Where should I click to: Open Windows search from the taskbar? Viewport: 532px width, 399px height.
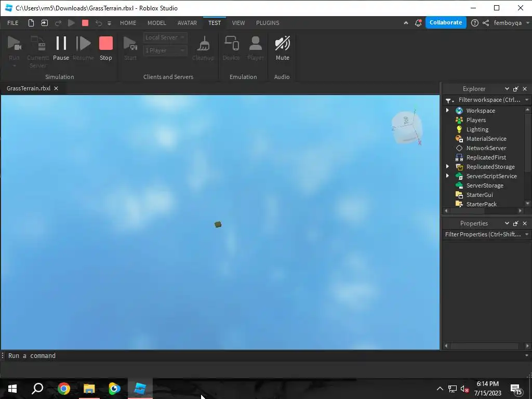click(37, 389)
